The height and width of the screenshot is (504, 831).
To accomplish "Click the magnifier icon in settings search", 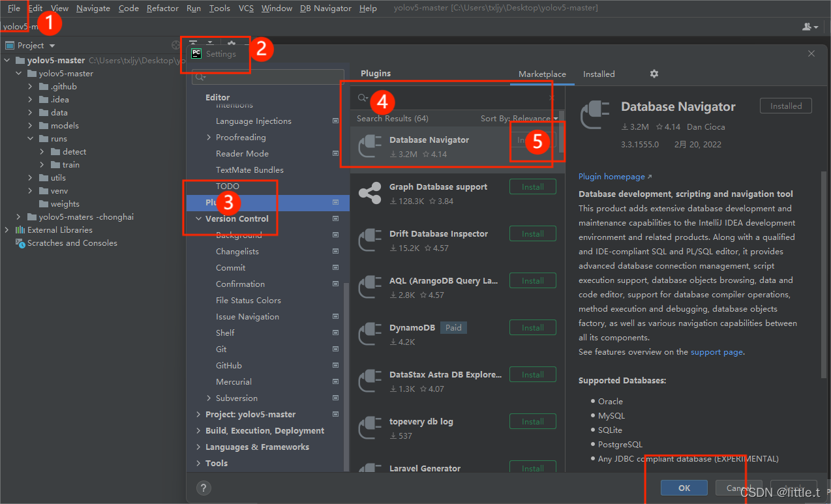I will pyautogui.click(x=202, y=78).
